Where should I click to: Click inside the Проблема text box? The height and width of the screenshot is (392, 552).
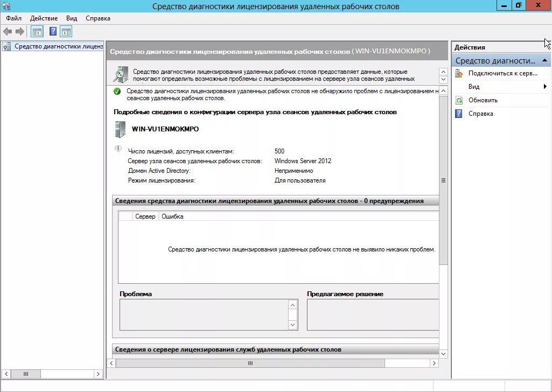tap(204, 314)
